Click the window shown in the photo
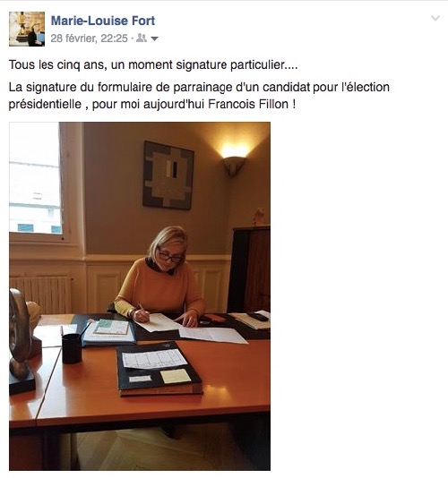The image size is (448, 478). click(x=36, y=179)
